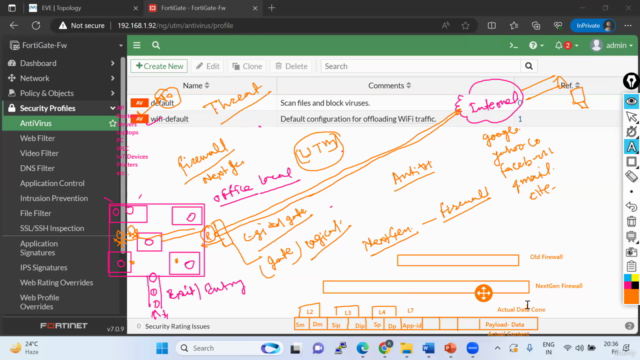Open the help question mark dropdown in the green header
The image size is (640, 360).
536,45
